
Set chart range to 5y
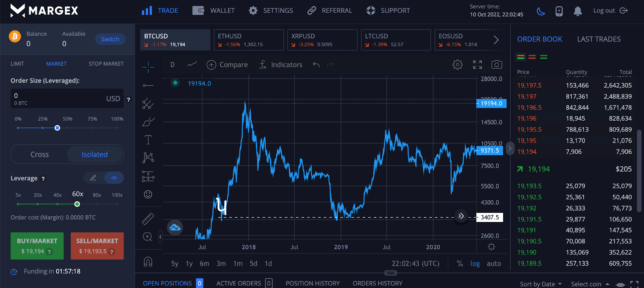pyautogui.click(x=175, y=263)
